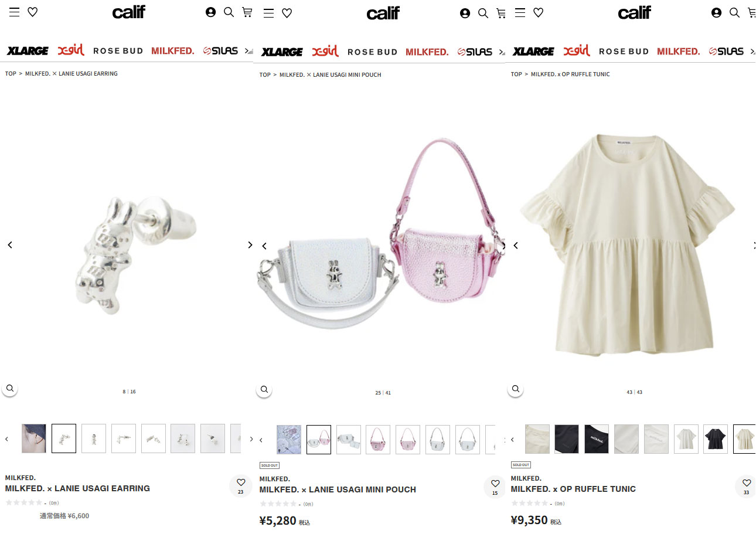The height and width of the screenshot is (544, 756).
Task: Zoom the earring image with the magnifier button
Action: pyautogui.click(x=10, y=388)
